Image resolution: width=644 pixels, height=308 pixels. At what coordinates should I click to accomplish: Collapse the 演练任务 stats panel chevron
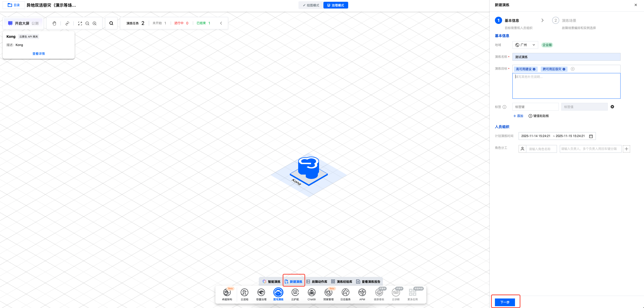pos(221,23)
